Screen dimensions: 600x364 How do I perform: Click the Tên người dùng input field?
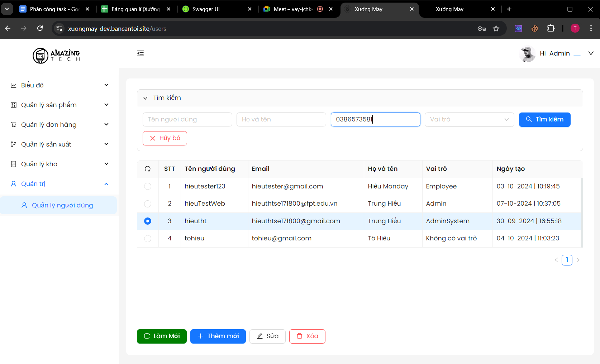pos(187,119)
